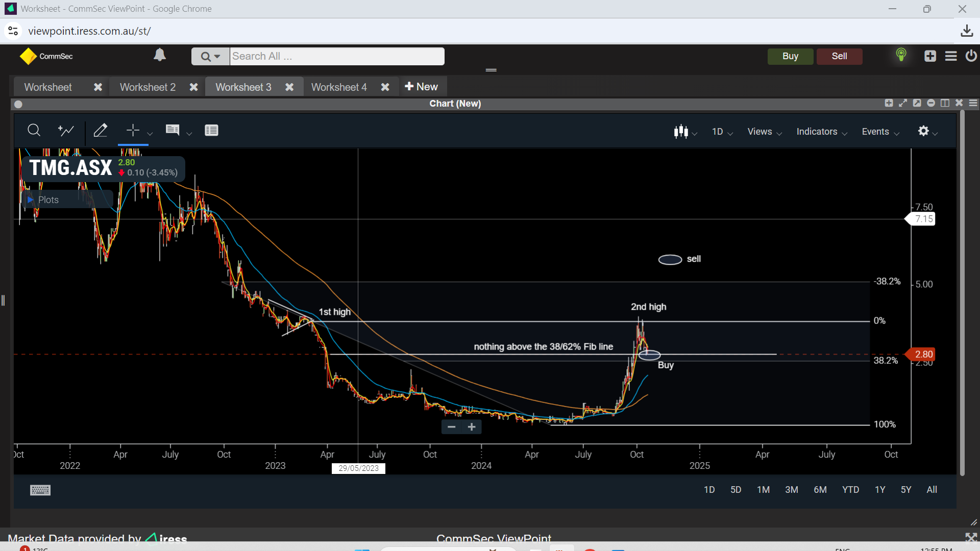Image resolution: width=980 pixels, height=551 pixels.
Task: Select the 3M range button
Action: coord(791,490)
